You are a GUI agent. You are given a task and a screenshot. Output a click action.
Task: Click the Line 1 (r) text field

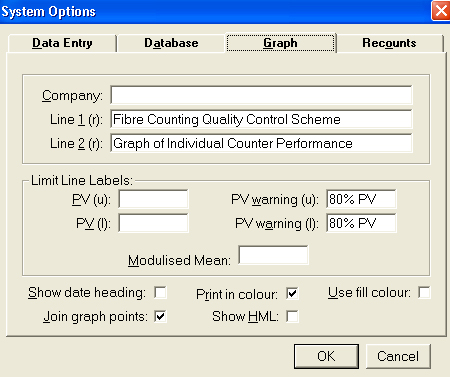(261, 119)
